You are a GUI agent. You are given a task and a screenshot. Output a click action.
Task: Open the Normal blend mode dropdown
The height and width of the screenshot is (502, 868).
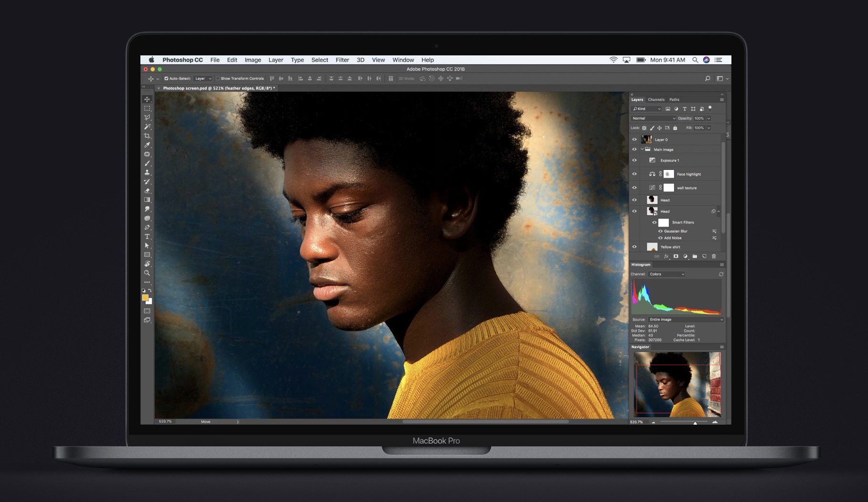(653, 118)
